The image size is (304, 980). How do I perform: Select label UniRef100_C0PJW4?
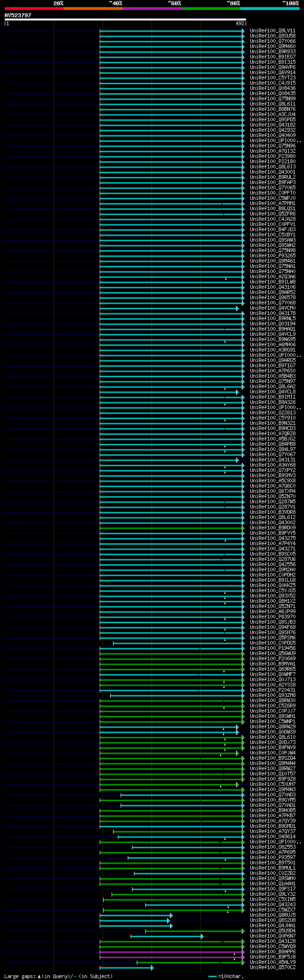[x=273, y=753]
